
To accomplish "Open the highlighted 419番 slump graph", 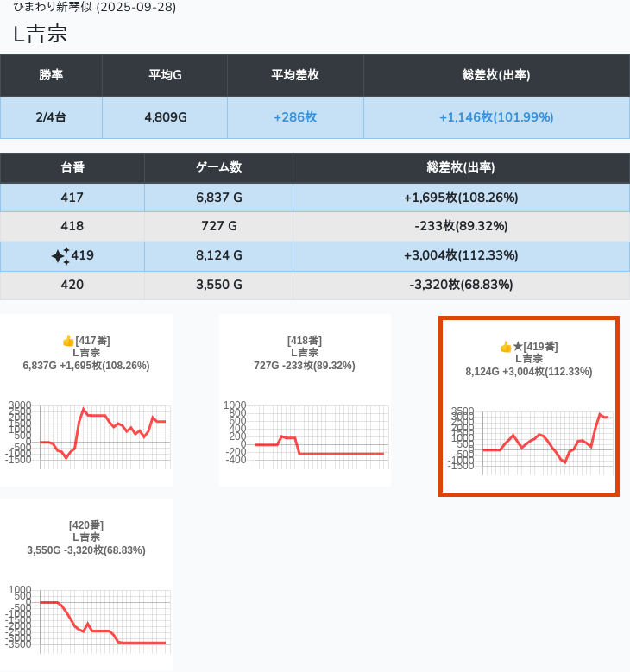I will [x=528, y=440].
